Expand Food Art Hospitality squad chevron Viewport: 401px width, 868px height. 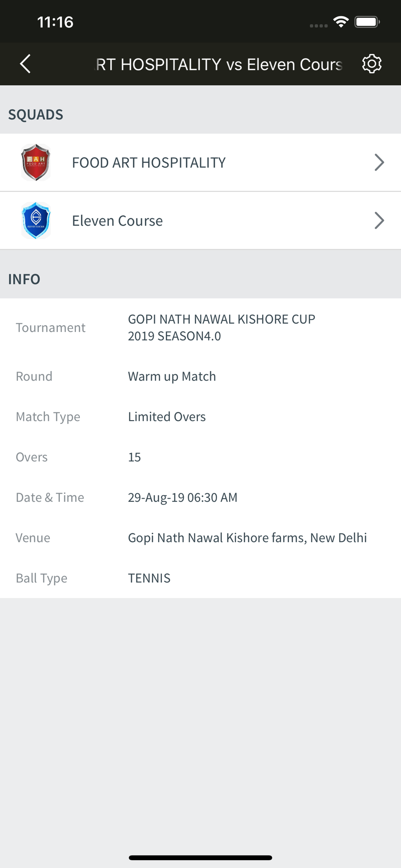point(379,162)
